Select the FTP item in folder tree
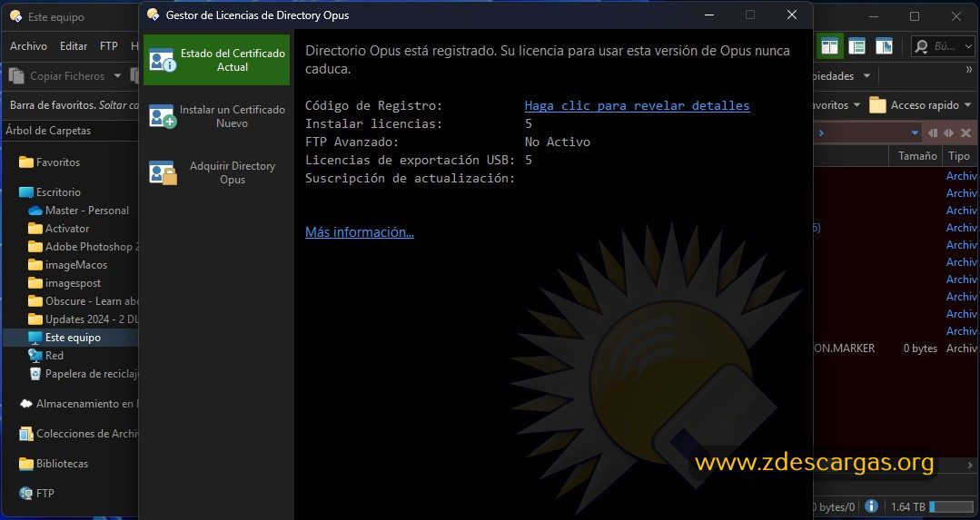The height and width of the screenshot is (520, 980). point(45,493)
